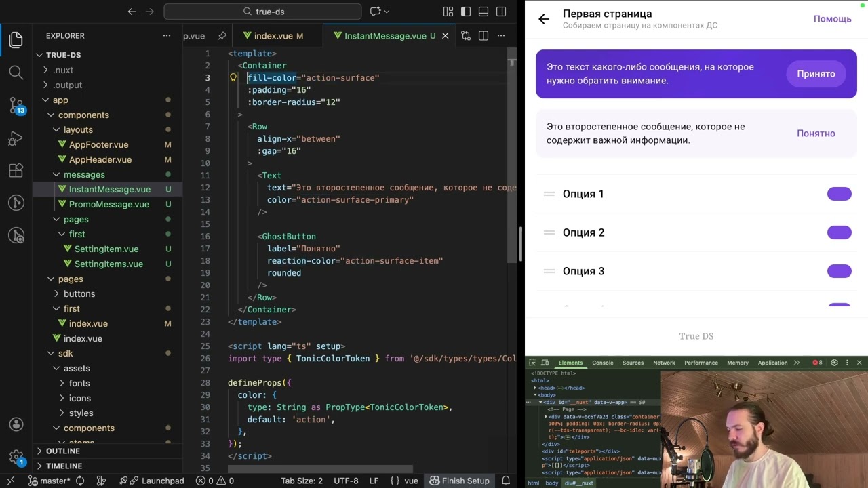Open DevTools settings gear
The height and width of the screenshot is (488, 868).
pos(835,363)
